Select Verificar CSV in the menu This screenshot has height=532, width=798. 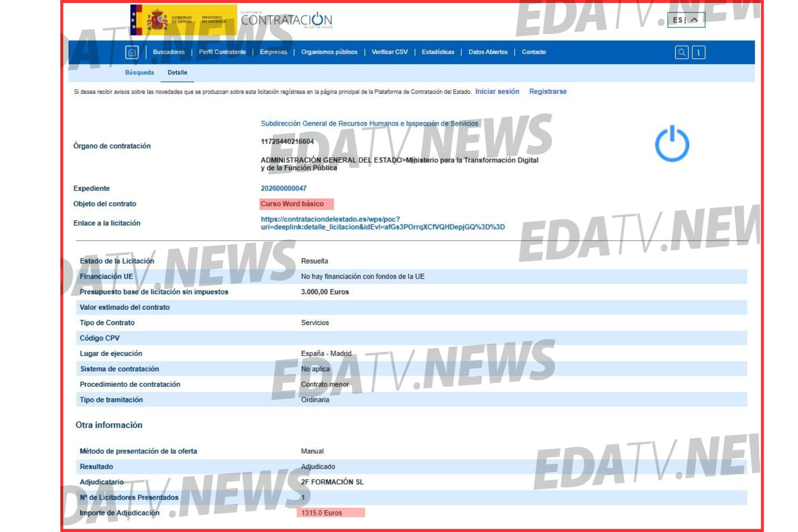click(390, 52)
